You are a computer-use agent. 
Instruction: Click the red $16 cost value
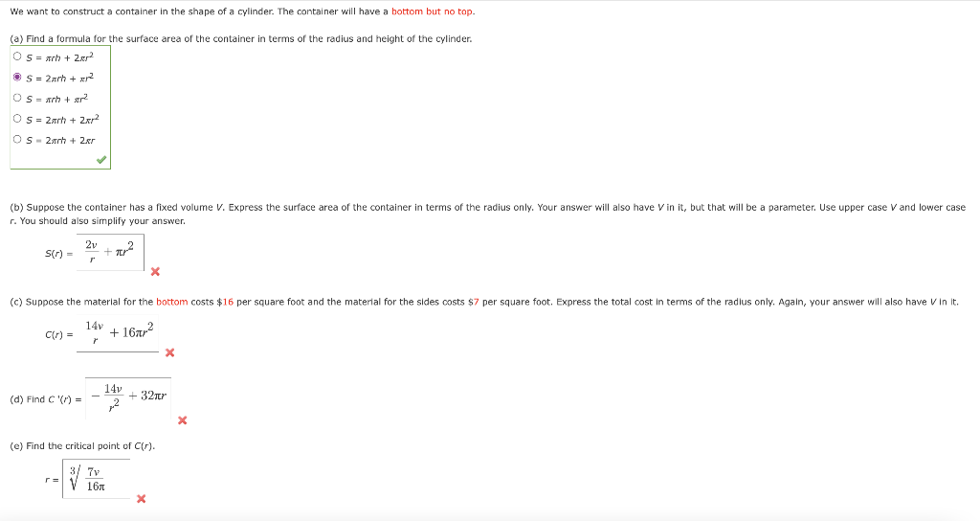[225, 302]
